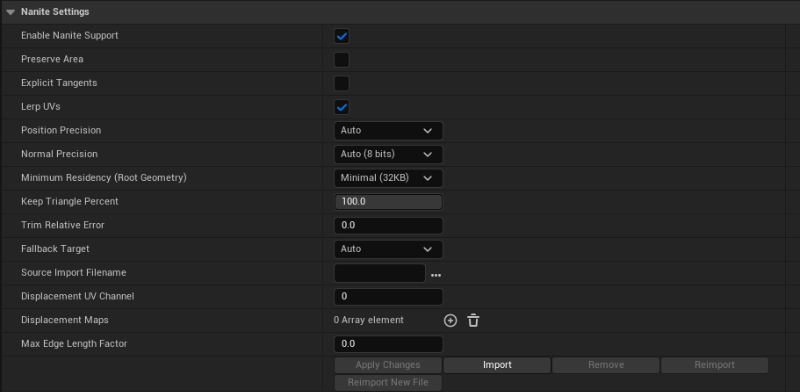
Task: Focus the Trim Relative Error field
Action: [x=388, y=226]
